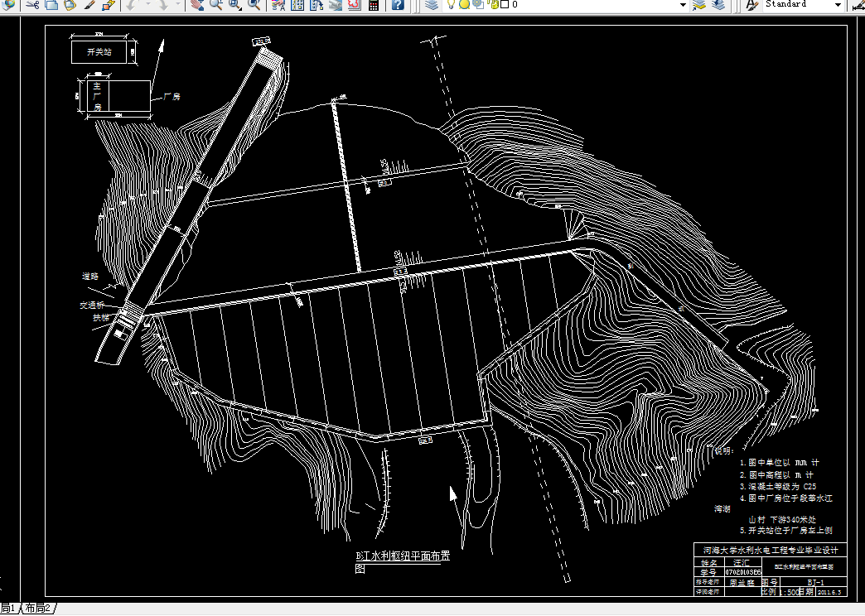Click the layer 0 color swatch
This screenshot has width=865, height=616.
[505, 4]
